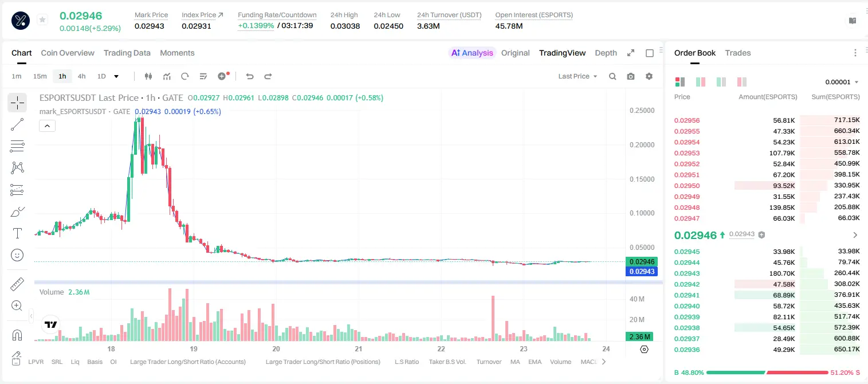Image resolution: width=868 pixels, height=384 pixels.
Task: Open the horizontal lines tool group
Action: click(x=17, y=146)
